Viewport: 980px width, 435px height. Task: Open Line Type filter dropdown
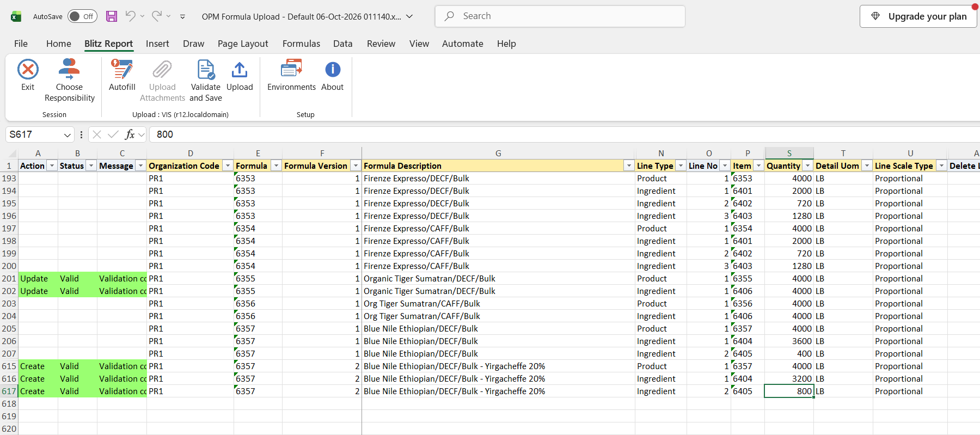pyautogui.click(x=681, y=166)
